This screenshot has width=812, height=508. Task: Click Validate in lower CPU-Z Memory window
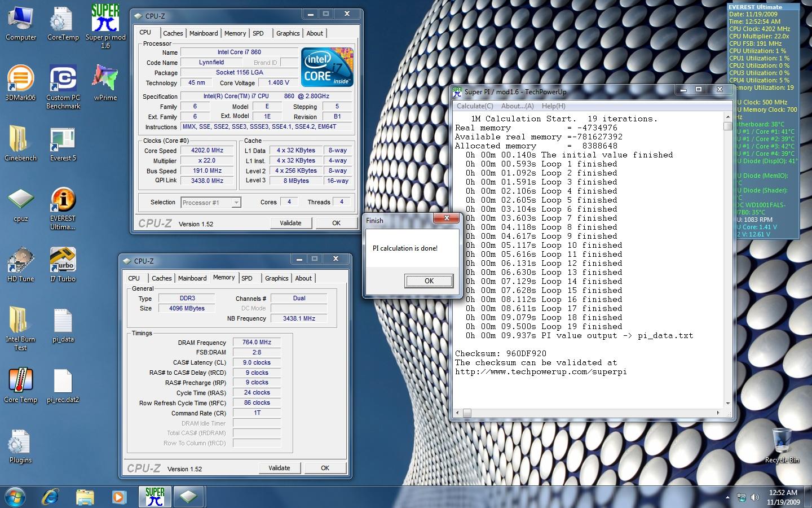click(x=279, y=468)
